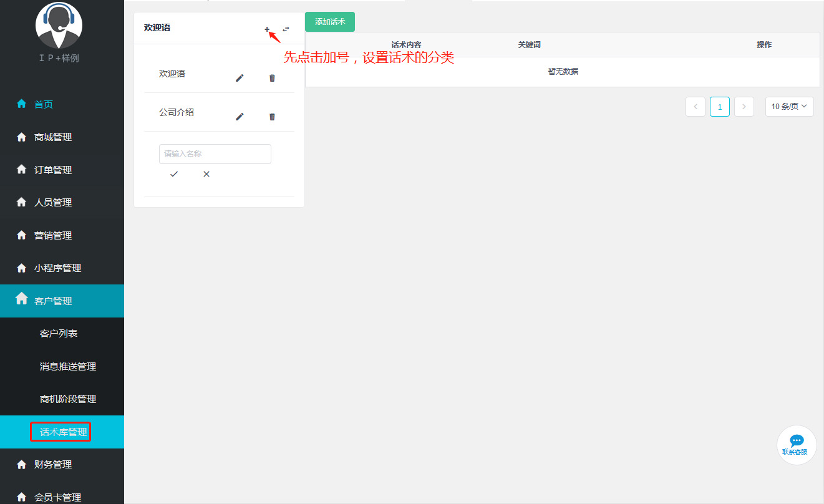Edit the 欢迎语 category with pencil icon
This screenshot has height=504, width=824.
pyautogui.click(x=240, y=78)
